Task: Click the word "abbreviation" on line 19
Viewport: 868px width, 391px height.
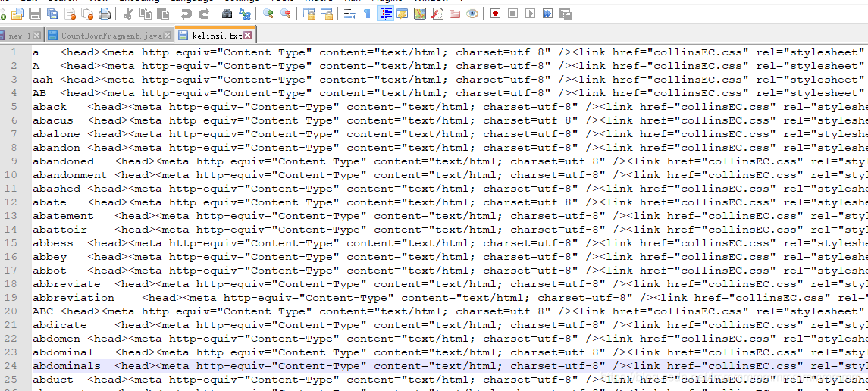Action: 73,298
